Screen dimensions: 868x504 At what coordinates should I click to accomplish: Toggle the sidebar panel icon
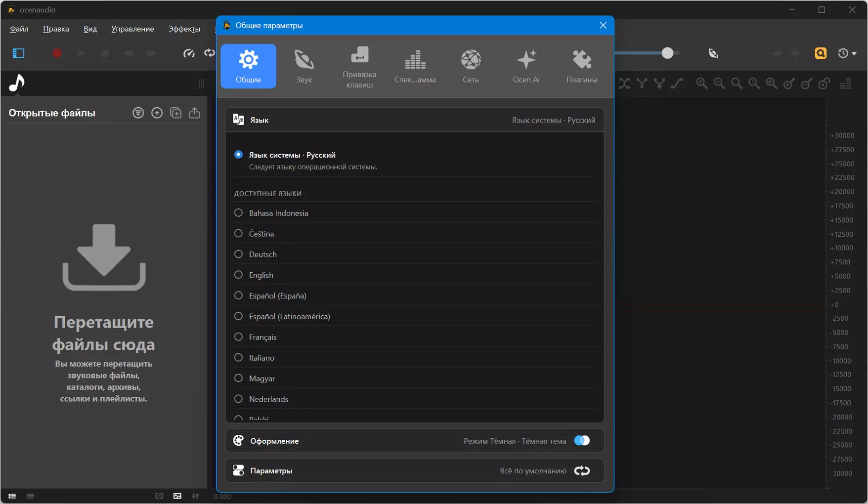pyautogui.click(x=18, y=53)
